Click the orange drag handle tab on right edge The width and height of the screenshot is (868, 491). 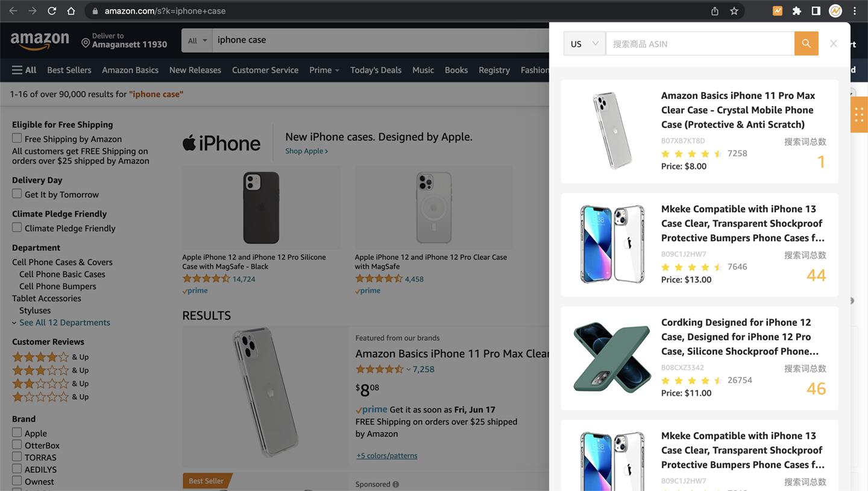(x=859, y=115)
